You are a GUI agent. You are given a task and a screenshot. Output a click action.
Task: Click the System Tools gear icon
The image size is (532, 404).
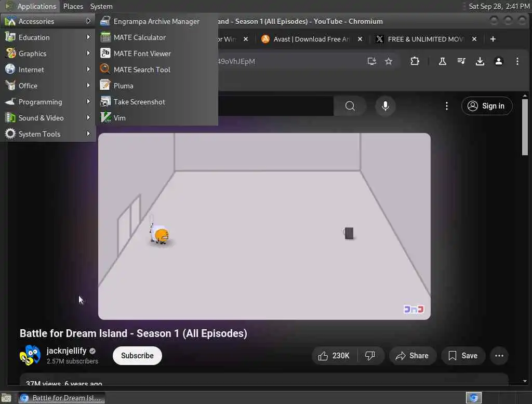(10, 133)
